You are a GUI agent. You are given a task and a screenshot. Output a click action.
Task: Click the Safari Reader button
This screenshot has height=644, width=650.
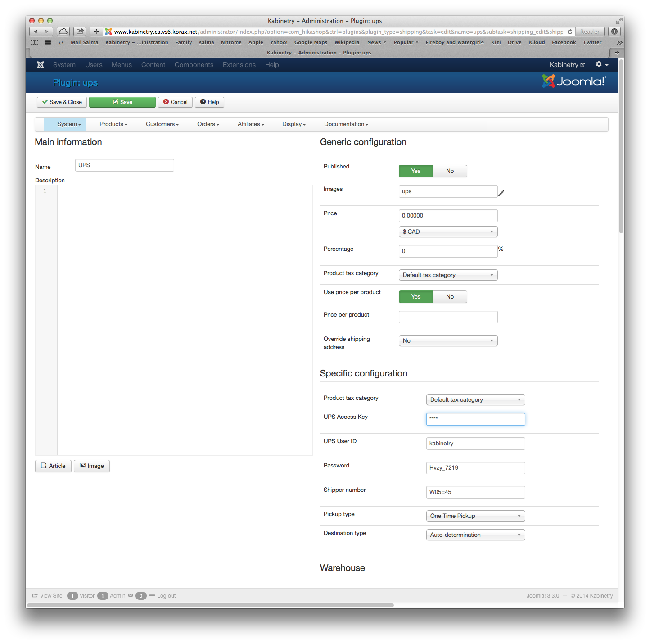pyautogui.click(x=590, y=32)
